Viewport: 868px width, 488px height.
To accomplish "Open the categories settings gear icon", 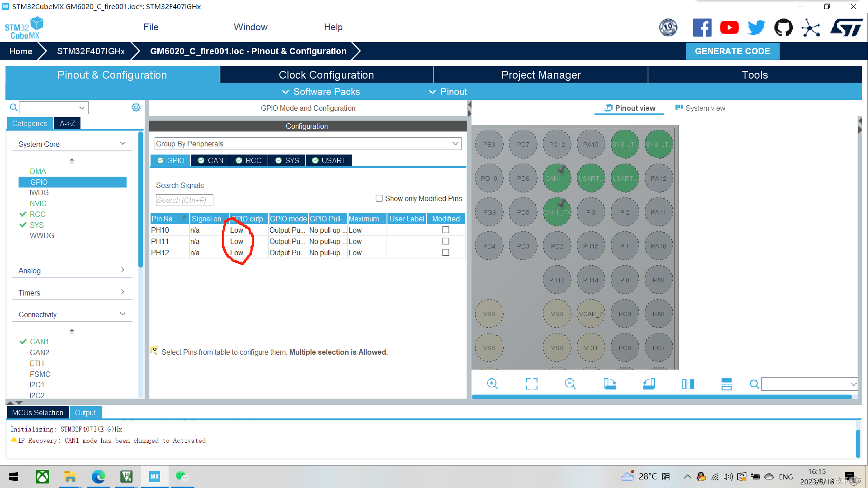I will (x=136, y=107).
